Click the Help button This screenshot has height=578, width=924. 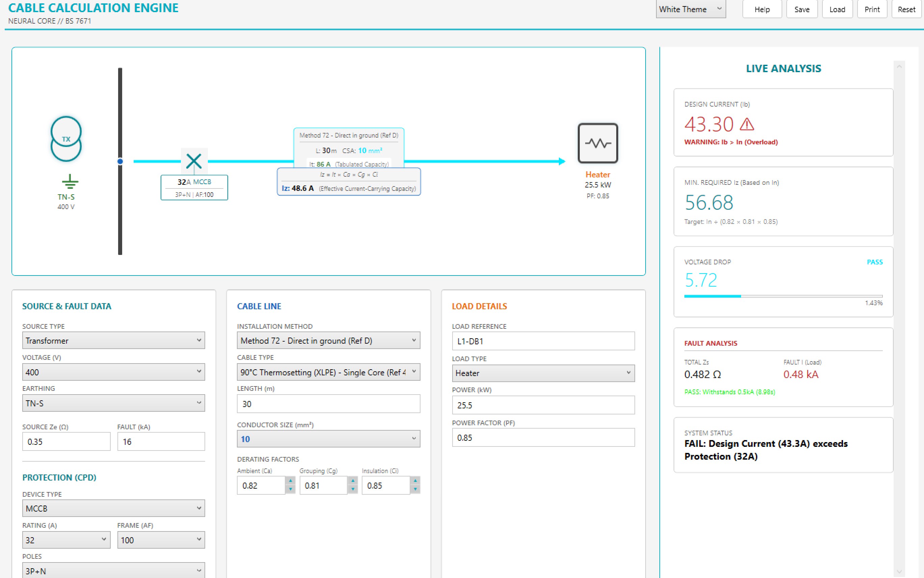762,9
